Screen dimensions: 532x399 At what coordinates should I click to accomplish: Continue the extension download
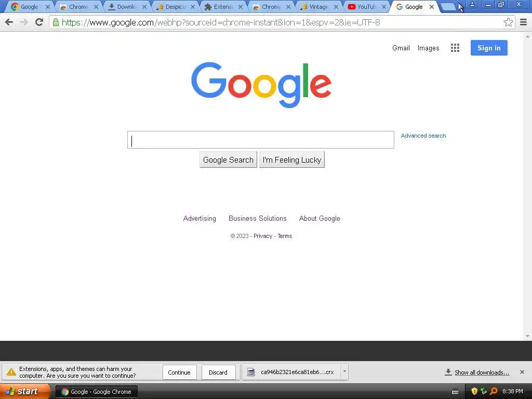179,372
